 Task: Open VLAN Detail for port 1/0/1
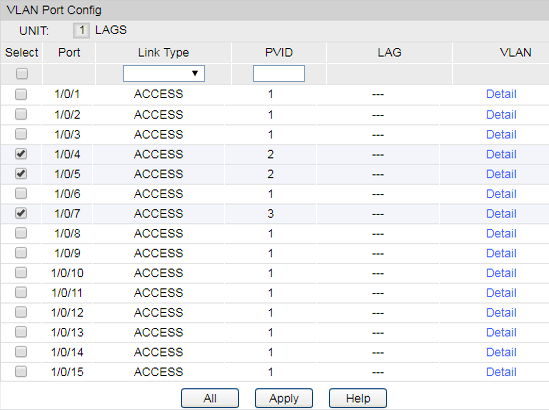click(501, 94)
